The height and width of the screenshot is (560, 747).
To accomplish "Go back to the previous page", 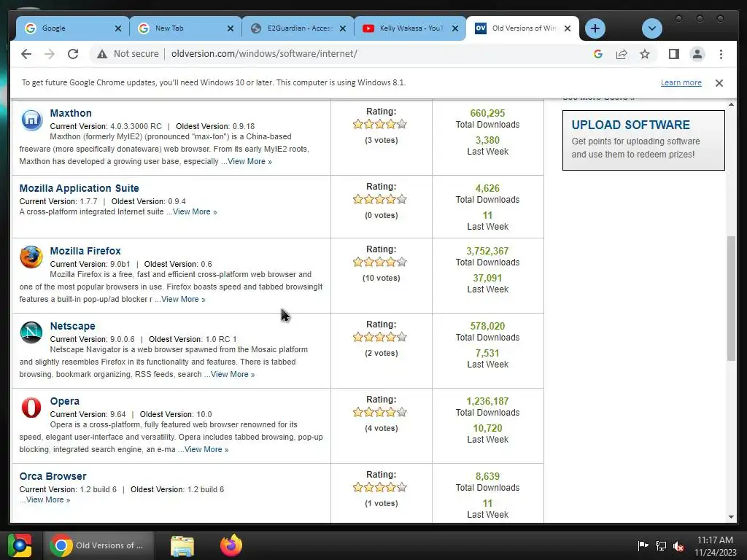I will (x=26, y=54).
